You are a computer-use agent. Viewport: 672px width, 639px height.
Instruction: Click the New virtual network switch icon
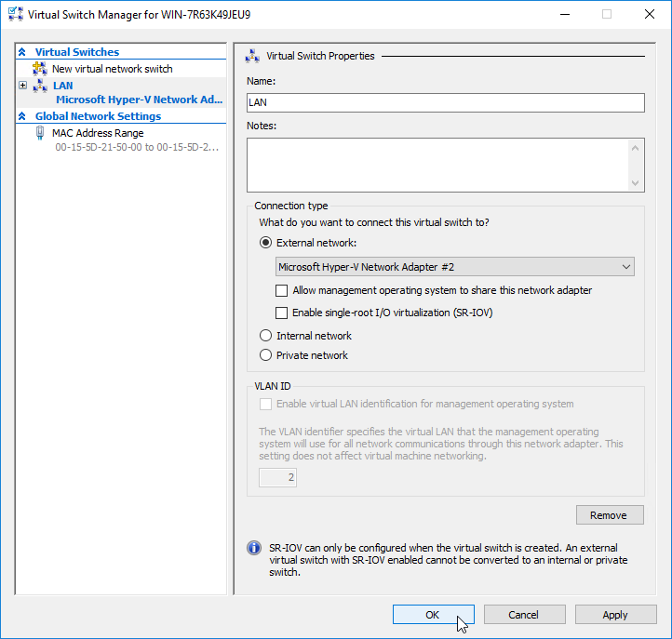(39, 69)
